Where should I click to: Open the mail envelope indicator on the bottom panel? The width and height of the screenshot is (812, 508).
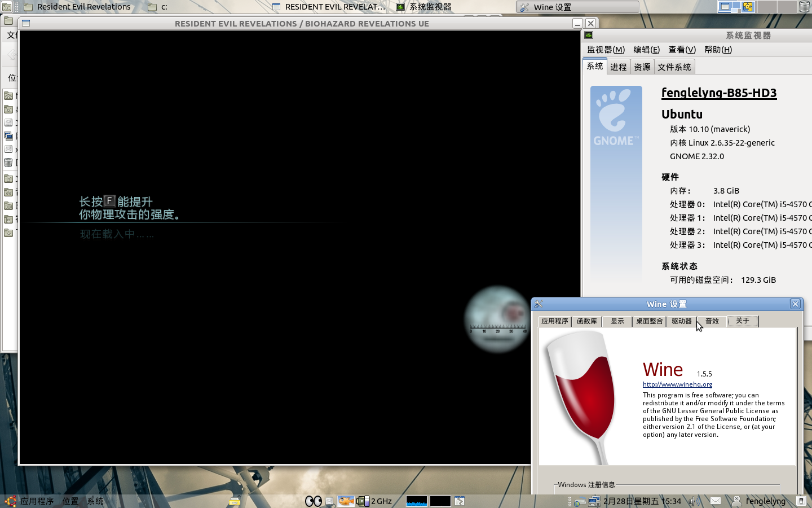click(716, 501)
